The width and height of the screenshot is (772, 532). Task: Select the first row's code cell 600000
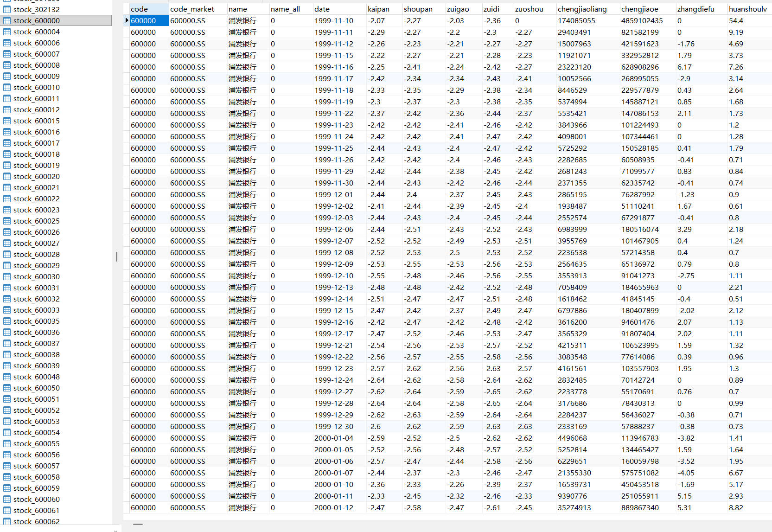(149, 20)
